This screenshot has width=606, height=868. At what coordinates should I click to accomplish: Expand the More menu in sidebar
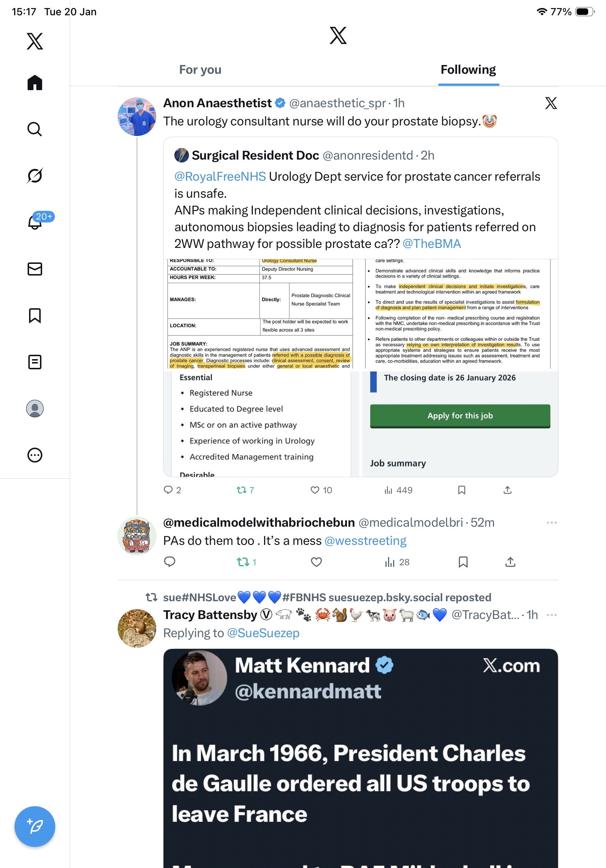(x=35, y=455)
